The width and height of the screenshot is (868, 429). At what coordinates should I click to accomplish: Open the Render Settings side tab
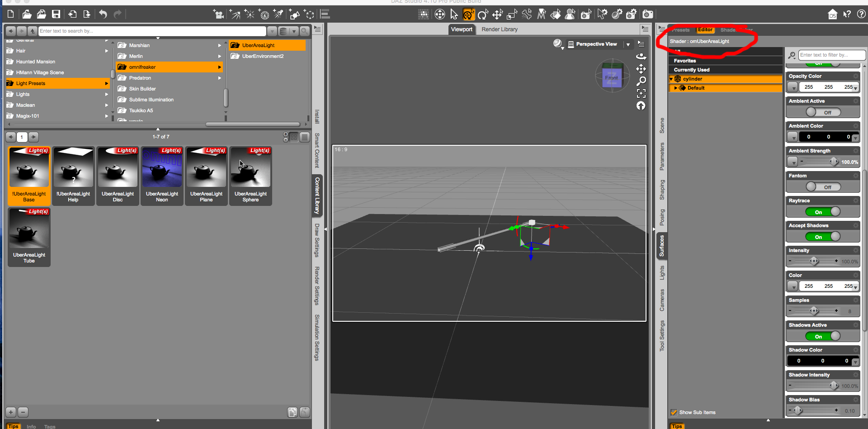pyautogui.click(x=317, y=286)
